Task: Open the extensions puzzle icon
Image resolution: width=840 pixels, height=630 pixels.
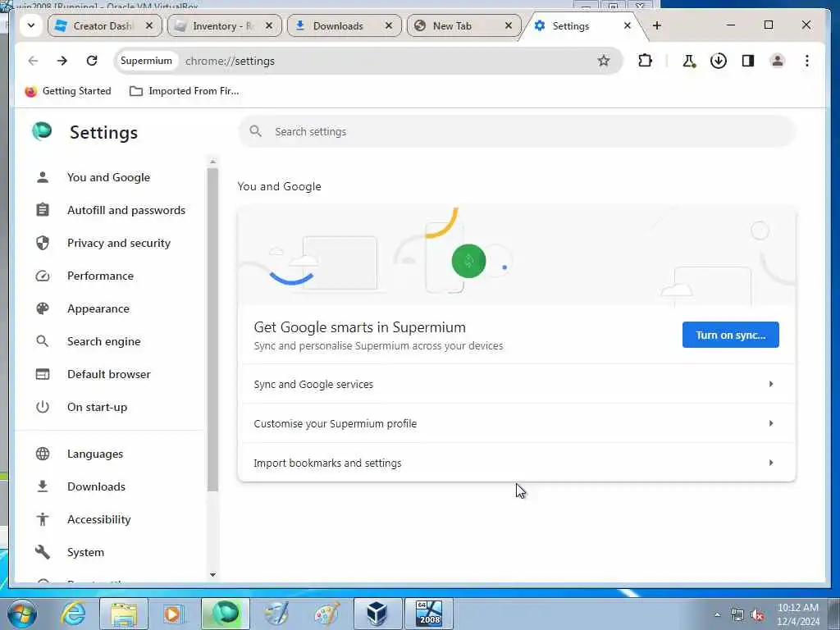Action: 645,61
